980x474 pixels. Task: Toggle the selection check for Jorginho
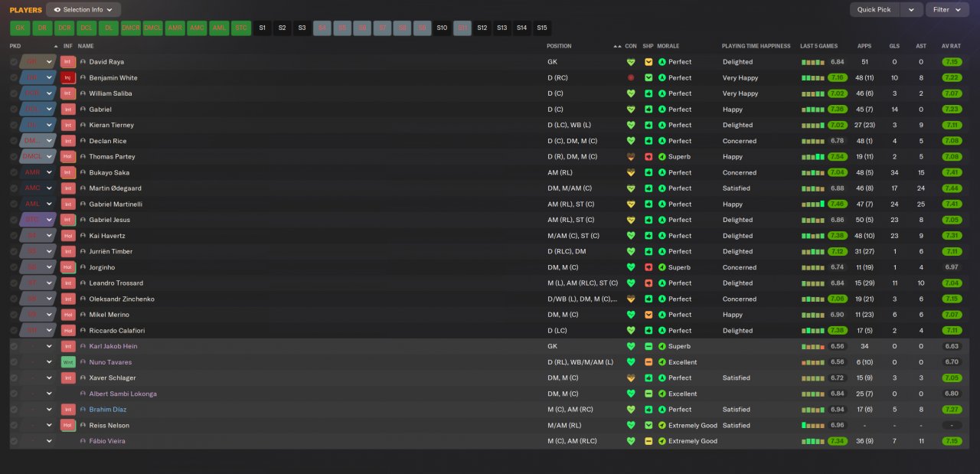point(14,267)
